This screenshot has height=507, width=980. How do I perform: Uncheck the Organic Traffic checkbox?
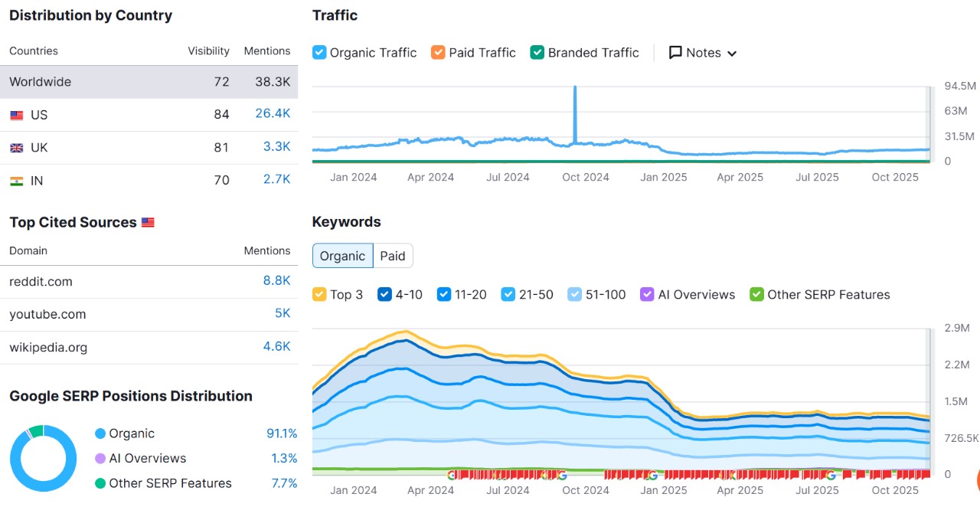coord(320,53)
